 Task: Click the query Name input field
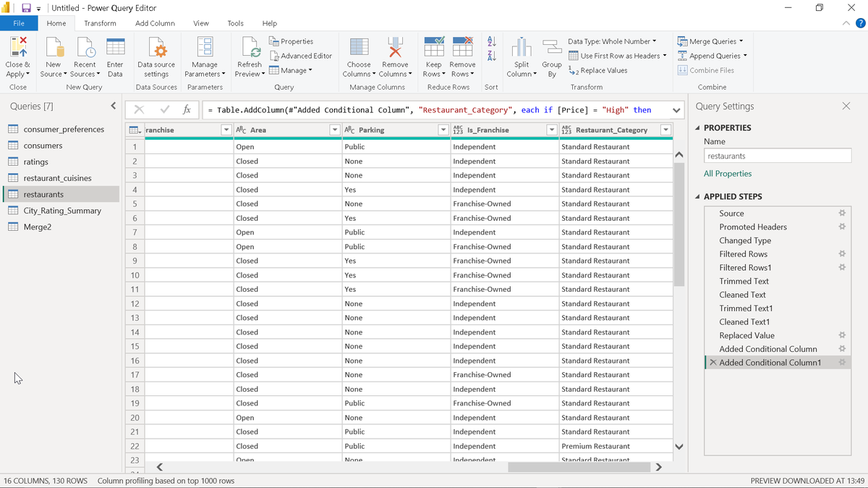point(778,156)
